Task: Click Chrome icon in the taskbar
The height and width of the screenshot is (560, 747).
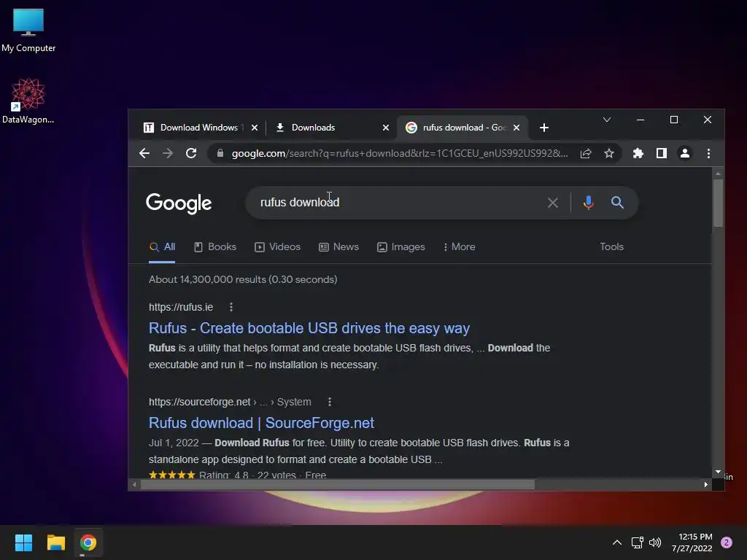Action: click(x=88, y=542)
